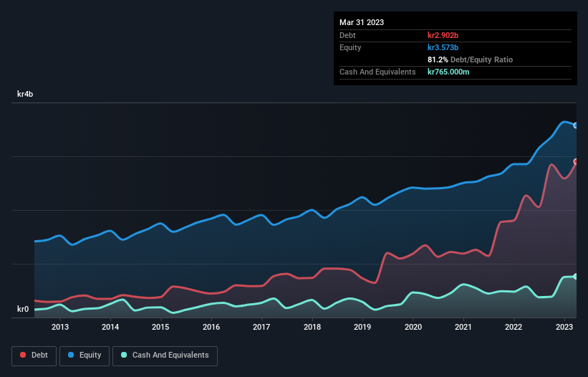588x377 pixels.
Task: Select the 2015 axis label
Action: click(160, 327)
